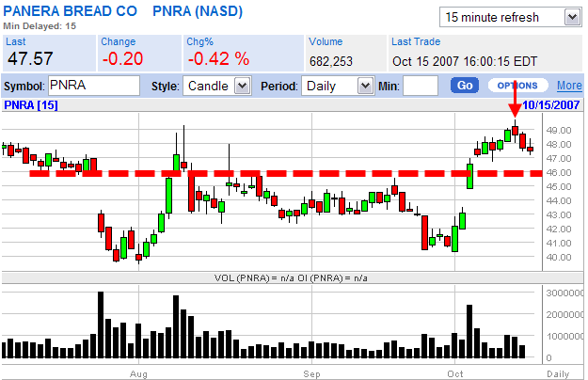Click the Daily label beside the time axis
The height and width of the screenshot is (380, 588).
[558, 374]
